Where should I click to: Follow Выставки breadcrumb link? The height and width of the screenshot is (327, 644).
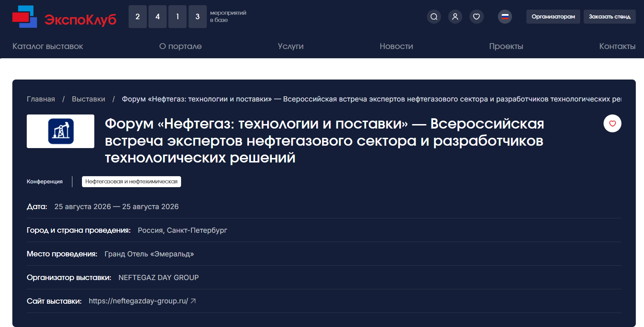click(88, 99)
